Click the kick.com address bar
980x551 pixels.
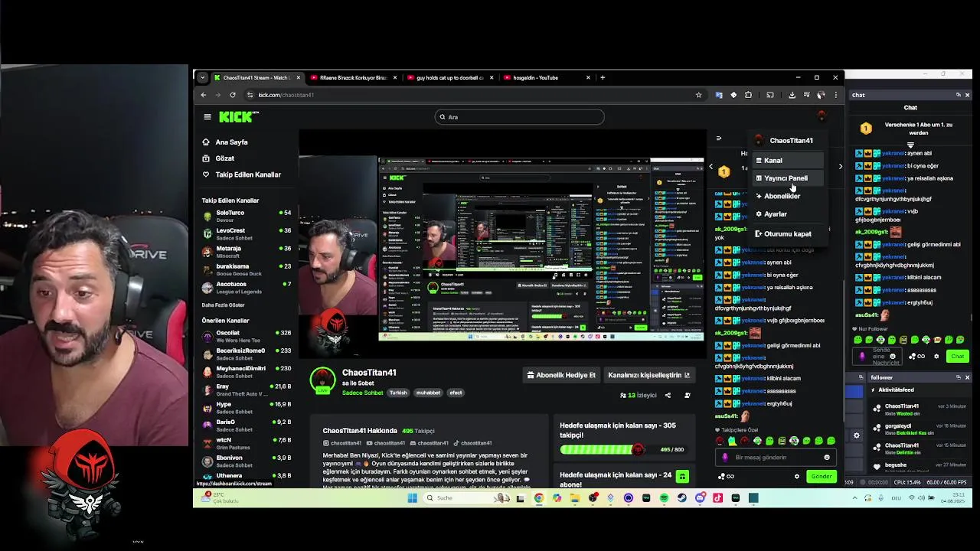pos(473,95)
